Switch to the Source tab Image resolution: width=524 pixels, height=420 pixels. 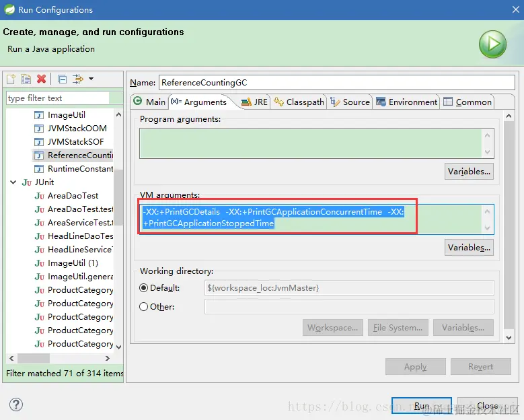coord(350,102)
